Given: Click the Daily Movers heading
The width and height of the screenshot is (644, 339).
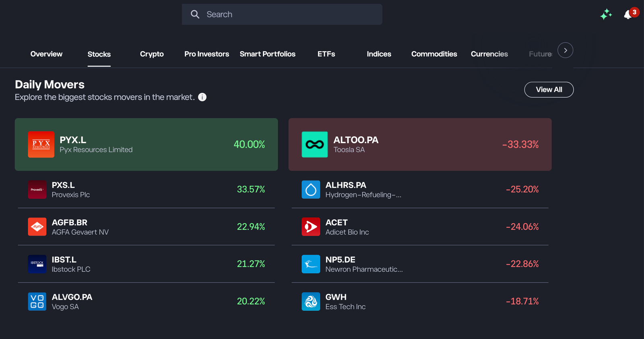Looking at the screenshot, I should (x=50, y=84).
